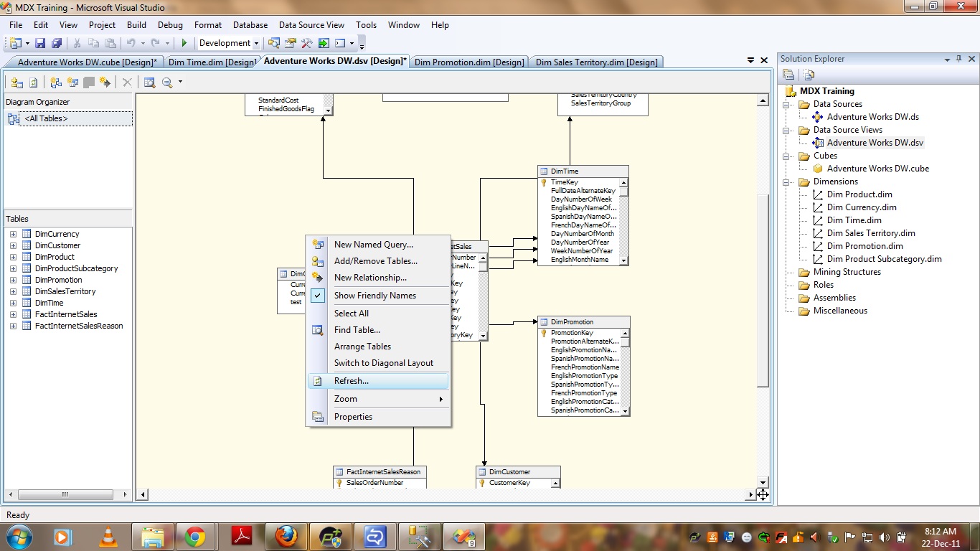This screenshot has width=980, height=551.
Task: Expand the FactInternetSales table node
Action: 13,314
